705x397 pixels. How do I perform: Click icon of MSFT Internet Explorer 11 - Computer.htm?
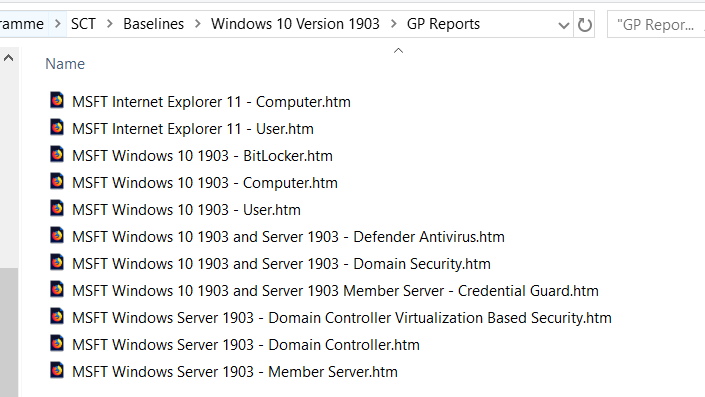57,100
